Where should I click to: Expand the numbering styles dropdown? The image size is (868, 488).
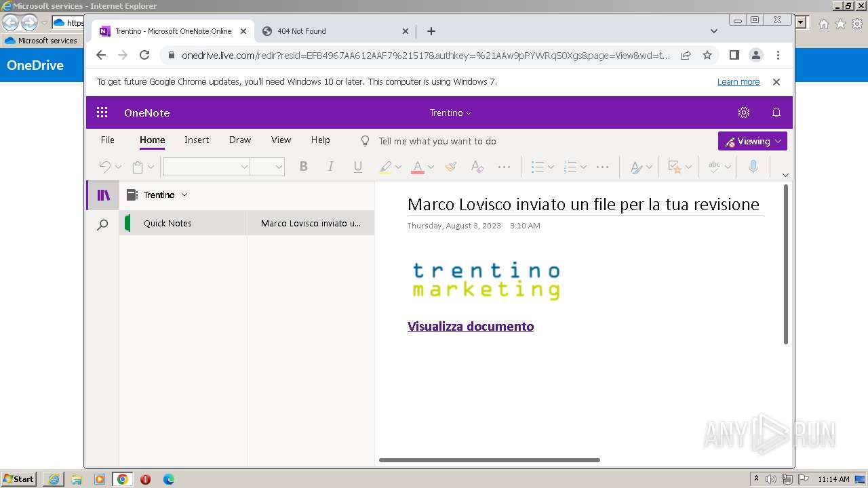[x=583, y=167]
